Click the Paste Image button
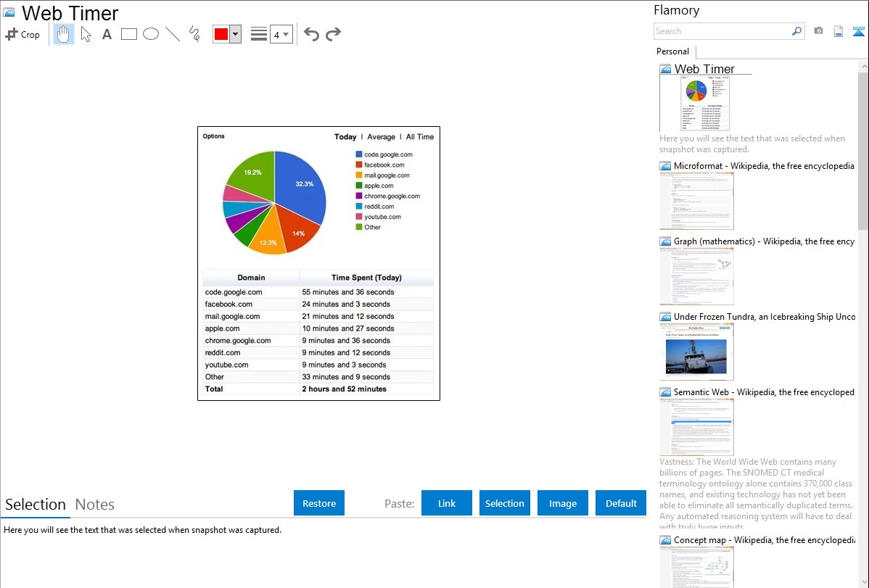869x588 pixels. pyautogui.click(x=563, y=503)
